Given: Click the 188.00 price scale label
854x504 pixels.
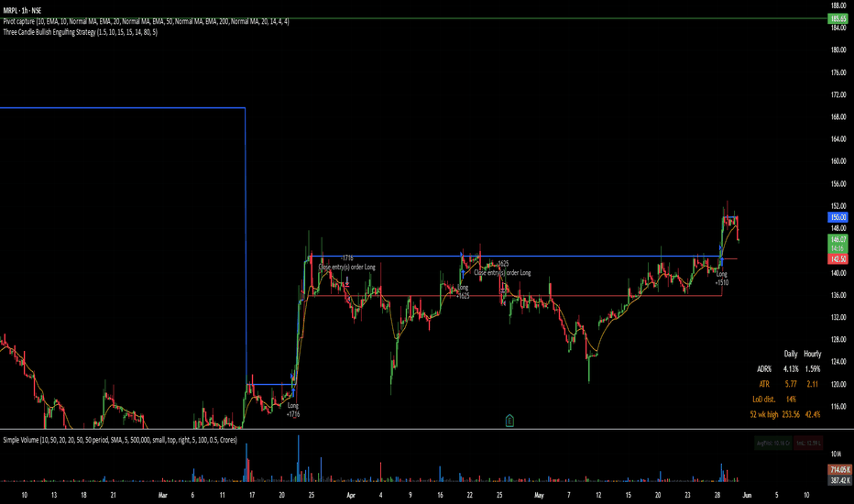Looking at the screenshot, I should coord(838,5).
